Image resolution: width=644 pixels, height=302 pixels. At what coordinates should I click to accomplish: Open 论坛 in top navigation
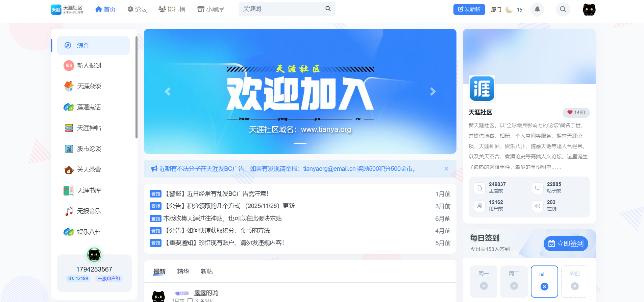137,9
